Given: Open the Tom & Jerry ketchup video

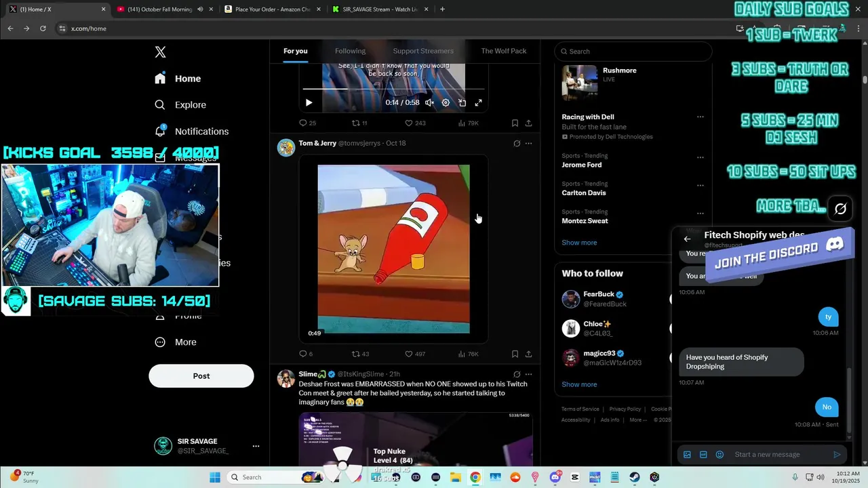Looking at the screenshot, I should coord(393,249).
